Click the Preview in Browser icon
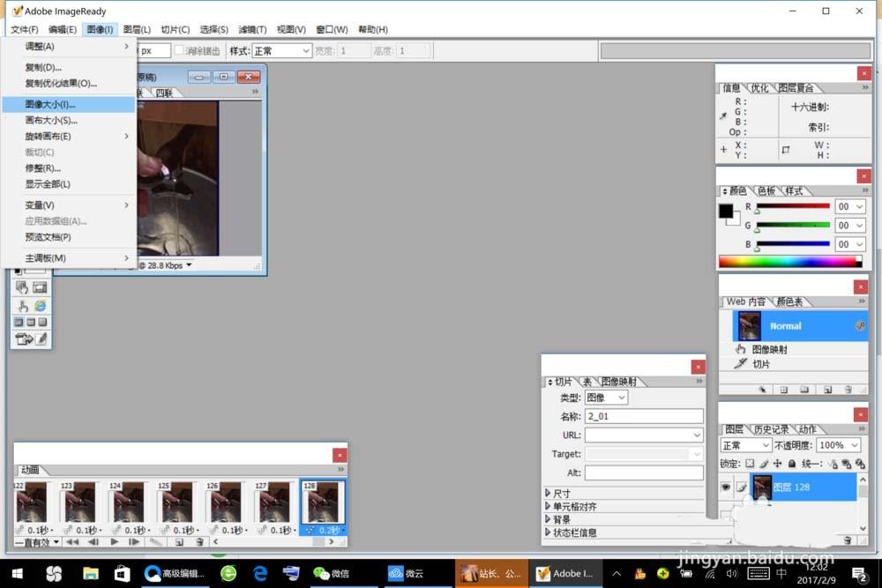The height and width of the screenshot is (588, 882). click(40, 306)
